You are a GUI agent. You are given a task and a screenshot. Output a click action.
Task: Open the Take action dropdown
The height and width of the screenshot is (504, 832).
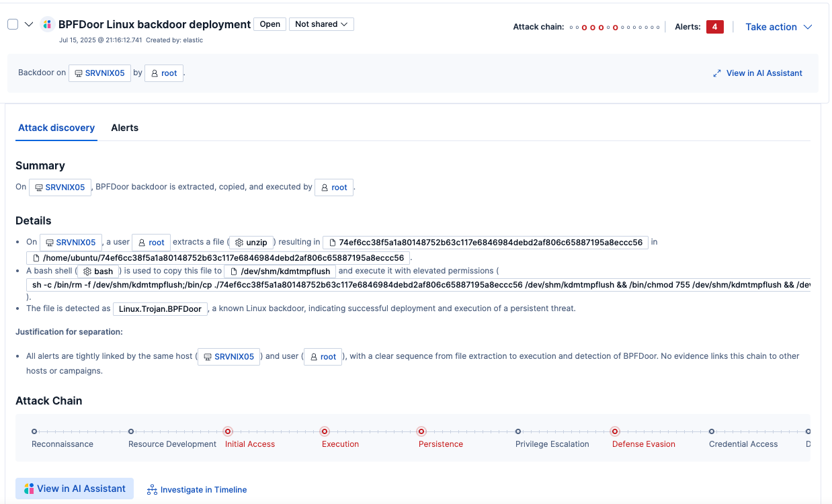pos(778,26)
